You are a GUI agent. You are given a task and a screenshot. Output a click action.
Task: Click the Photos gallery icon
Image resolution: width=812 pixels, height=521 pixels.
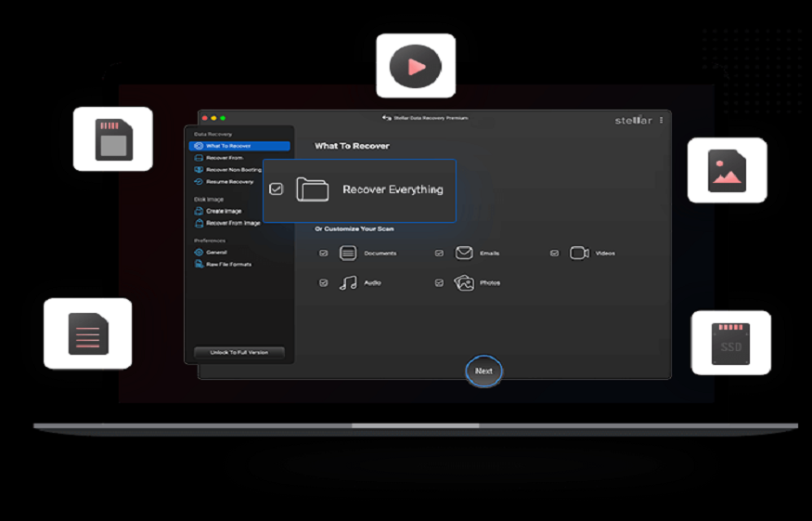tap(464, 283)
